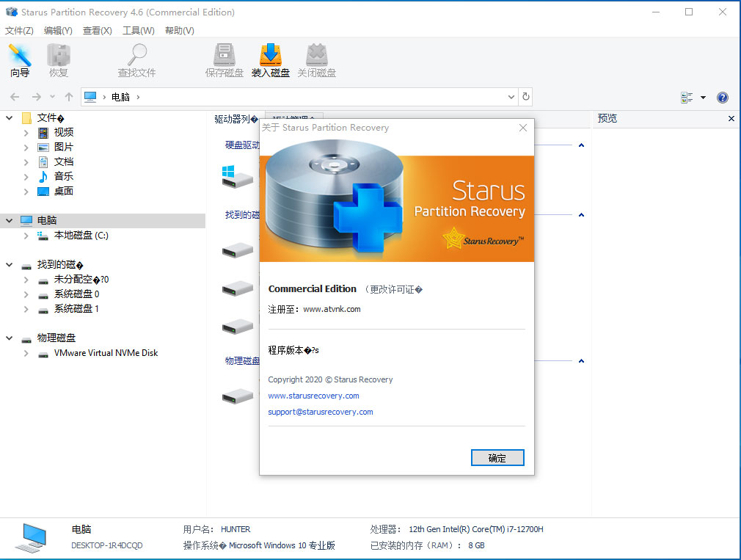Open help with the question mark icon
The height and width of the screenshot is (560, 741).
tap(723, 98)
